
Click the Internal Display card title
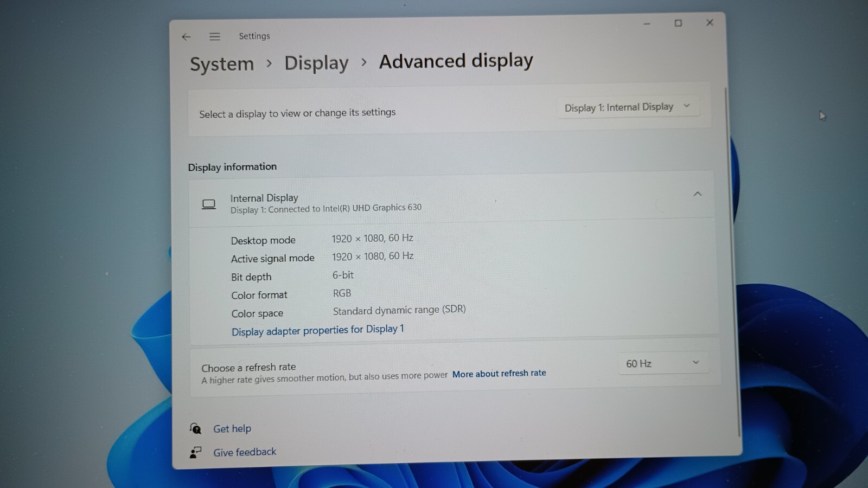click(264, 198)
